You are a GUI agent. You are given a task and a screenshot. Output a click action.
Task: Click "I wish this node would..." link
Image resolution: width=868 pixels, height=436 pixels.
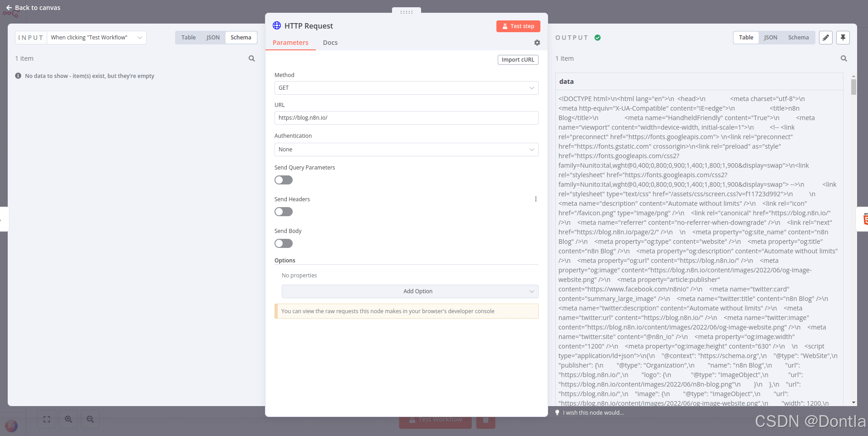(x=593, y=412)
